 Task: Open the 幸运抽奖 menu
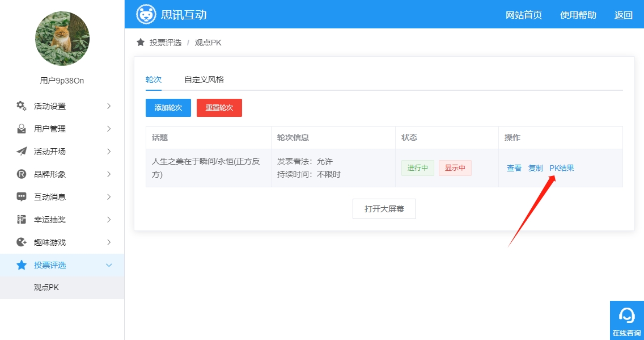pos(62,219)
